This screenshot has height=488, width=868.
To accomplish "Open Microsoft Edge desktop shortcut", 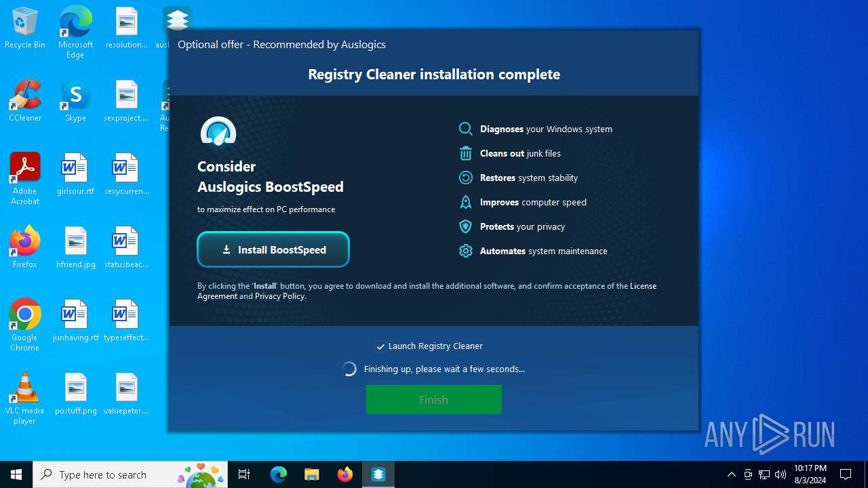I will tap(75, 33).
